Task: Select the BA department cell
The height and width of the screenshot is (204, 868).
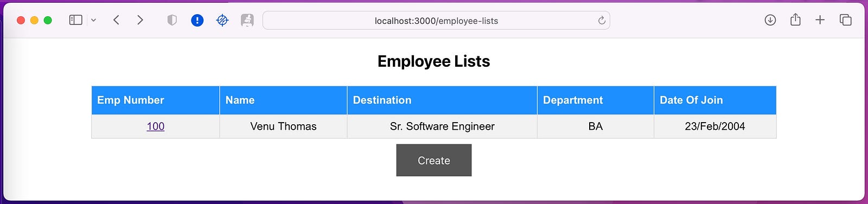Action: (x=596, y=126)
